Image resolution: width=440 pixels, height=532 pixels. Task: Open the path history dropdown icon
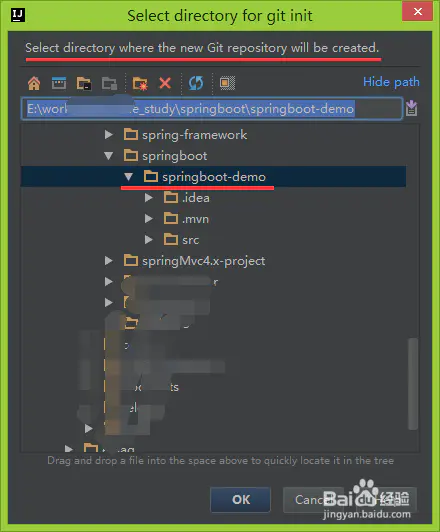tap(411, 108)
